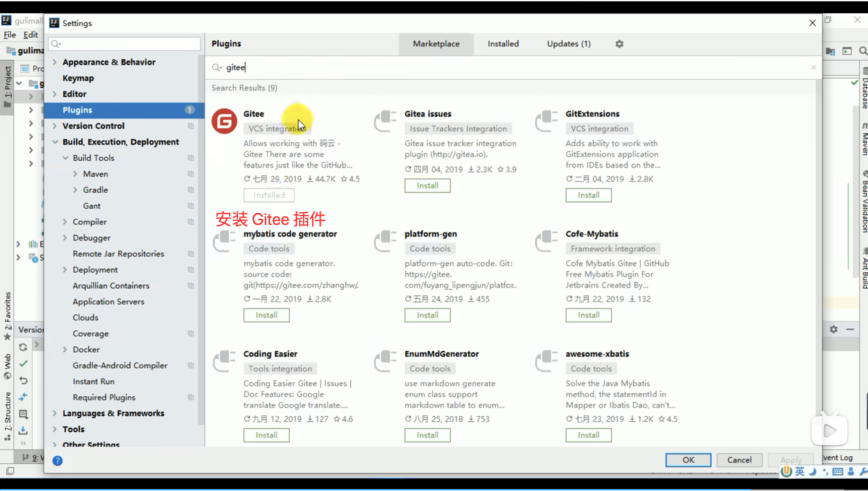Click the refresh icon in Version Control panel
This screenshot has height=491, width=868.
[x=23, y=347]
